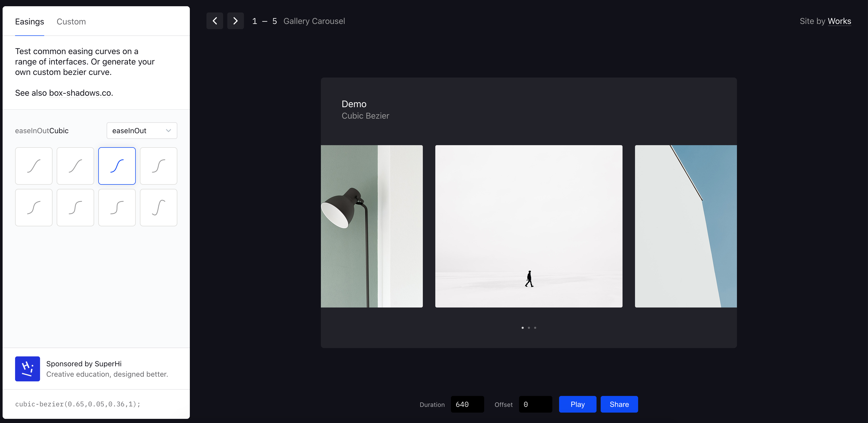Switch to the Easings tab
This screenshot has height=423, width=868.
[x=29, y=22]
